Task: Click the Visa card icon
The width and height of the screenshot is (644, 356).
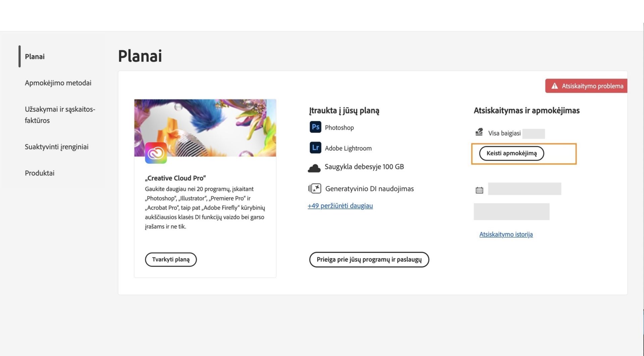Action: 479,133
